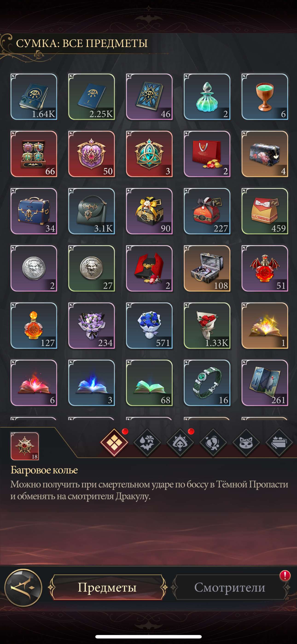Select the purple gem badge with 50

(x=91, y=154)
